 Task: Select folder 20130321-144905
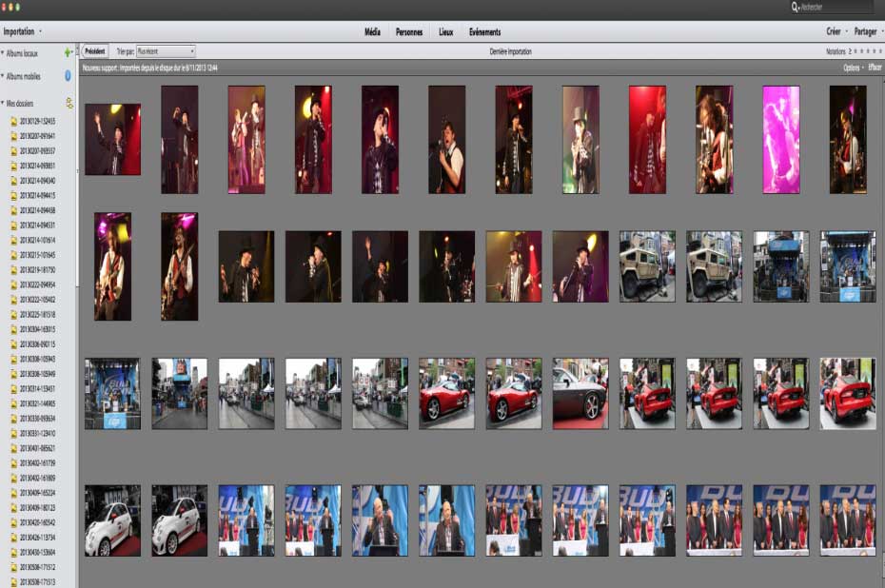(37, 403)
